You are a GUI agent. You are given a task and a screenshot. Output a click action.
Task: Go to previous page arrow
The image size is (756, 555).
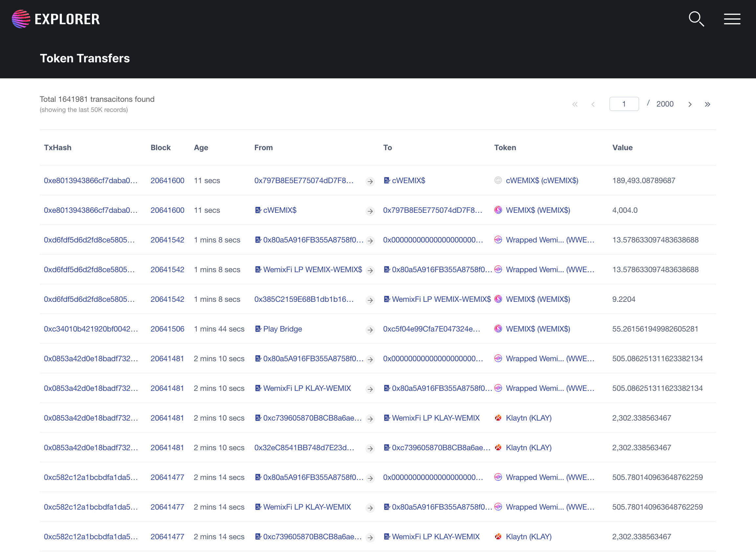click(593, 104)
